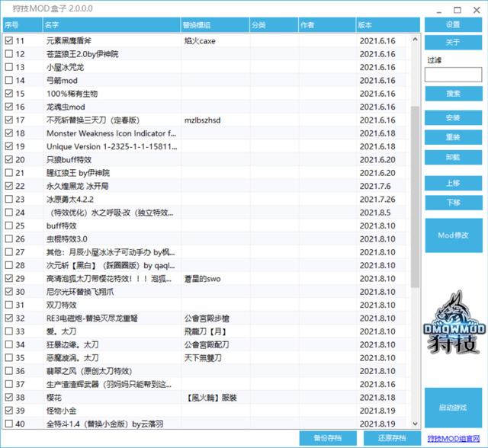Enable mod 14 弓箭mod checkbox
Viewport: 488px width, 448px height.
[9, 80]
